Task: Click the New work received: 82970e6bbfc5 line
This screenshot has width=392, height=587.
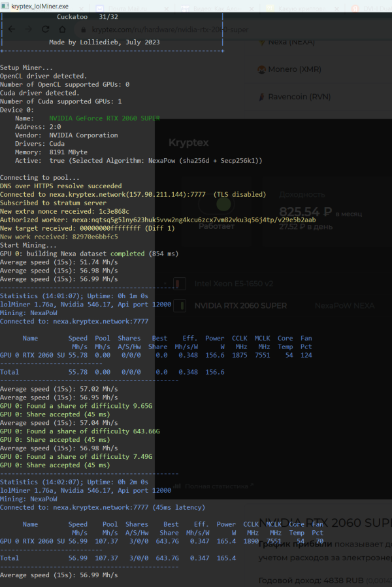Action: 59,237
